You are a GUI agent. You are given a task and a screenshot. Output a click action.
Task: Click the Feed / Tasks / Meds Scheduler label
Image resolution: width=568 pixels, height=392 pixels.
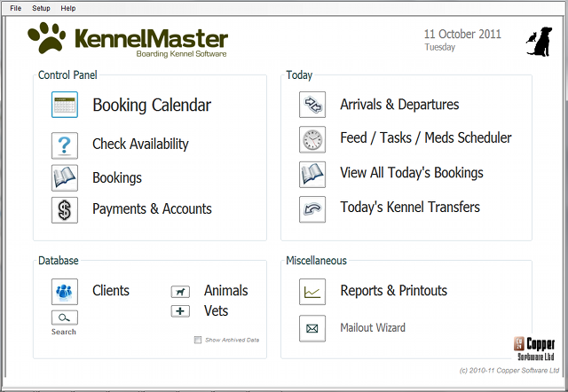(x=426, y=137)
